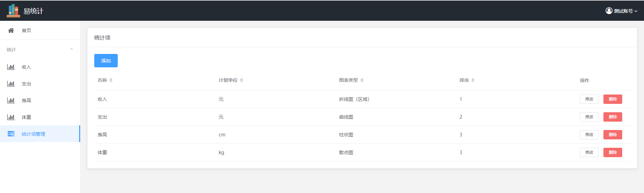Click 修改 for the 收入 row
The image size is (644, 193).
pos(589,99)
